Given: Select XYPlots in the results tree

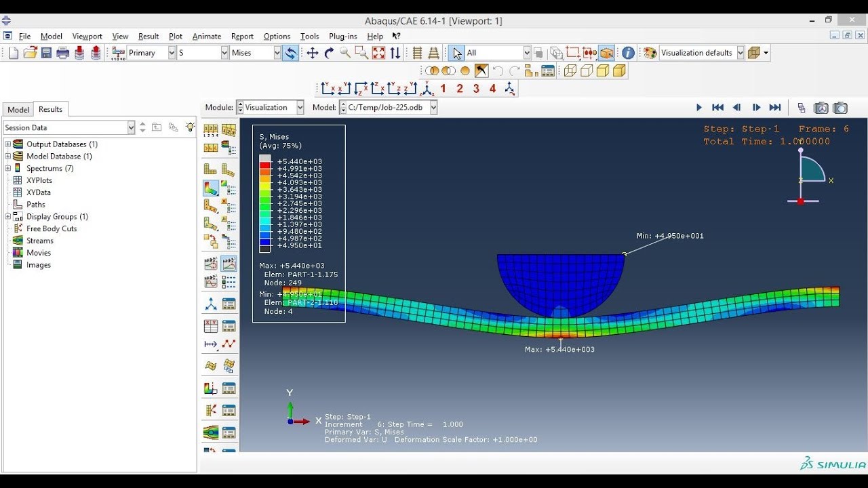Looking at the screenshot, I should 39,180.
